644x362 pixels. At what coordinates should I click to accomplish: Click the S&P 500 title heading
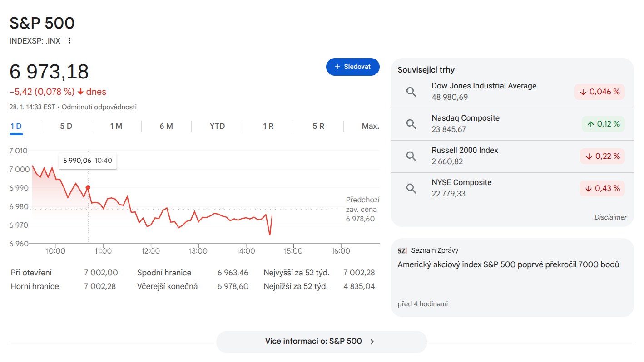point(42,23)
